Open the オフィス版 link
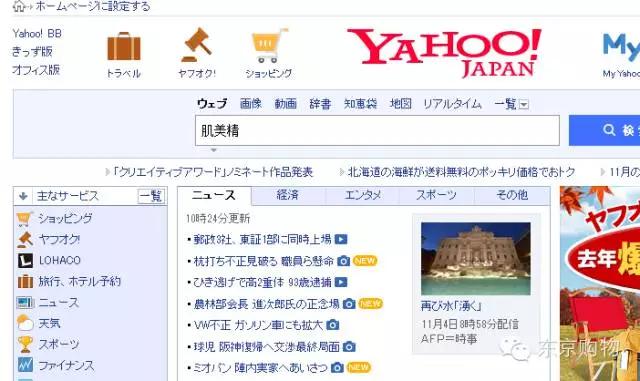 [36, 70]
